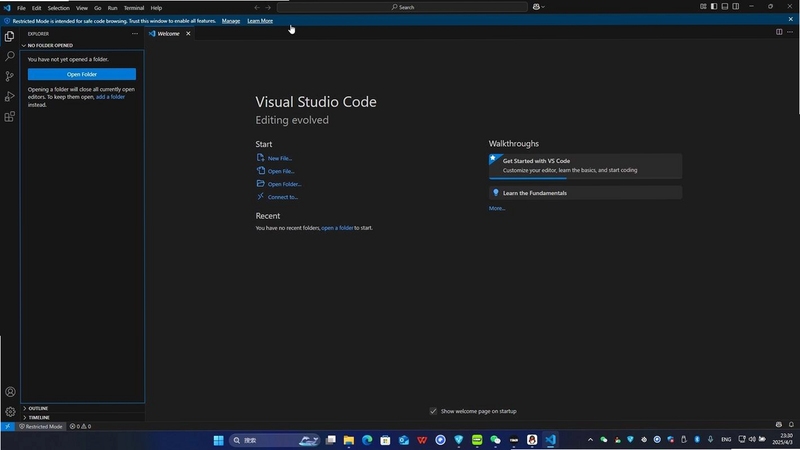Open the Selection menu
The image size is (800, 450).
(59, 8)
